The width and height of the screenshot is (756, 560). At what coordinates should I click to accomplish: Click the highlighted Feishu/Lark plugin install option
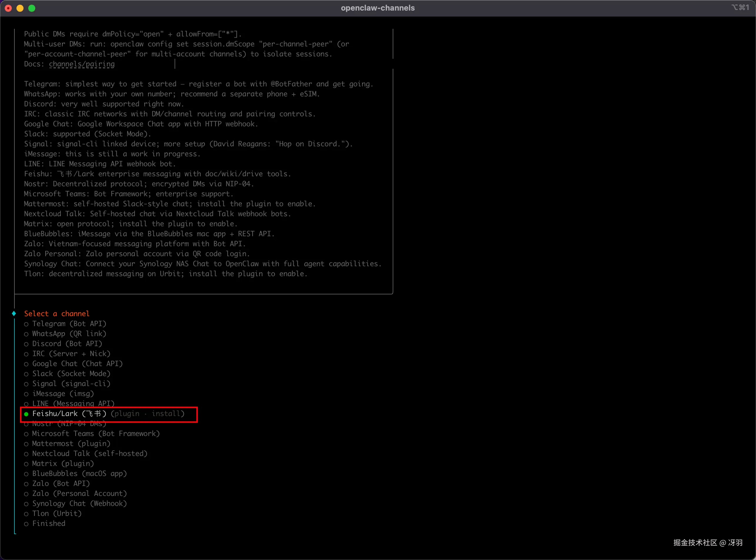[x=108, y=414]
